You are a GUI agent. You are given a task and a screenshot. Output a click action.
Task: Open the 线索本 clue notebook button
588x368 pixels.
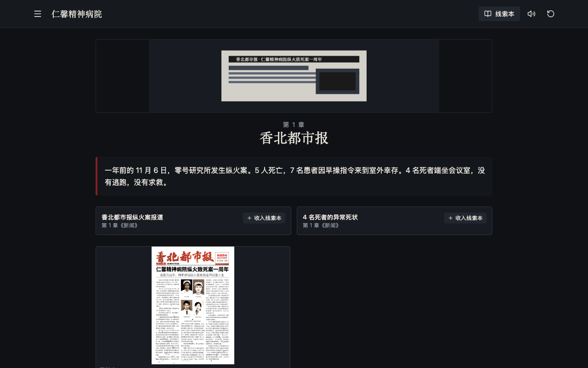pos(499,14)
